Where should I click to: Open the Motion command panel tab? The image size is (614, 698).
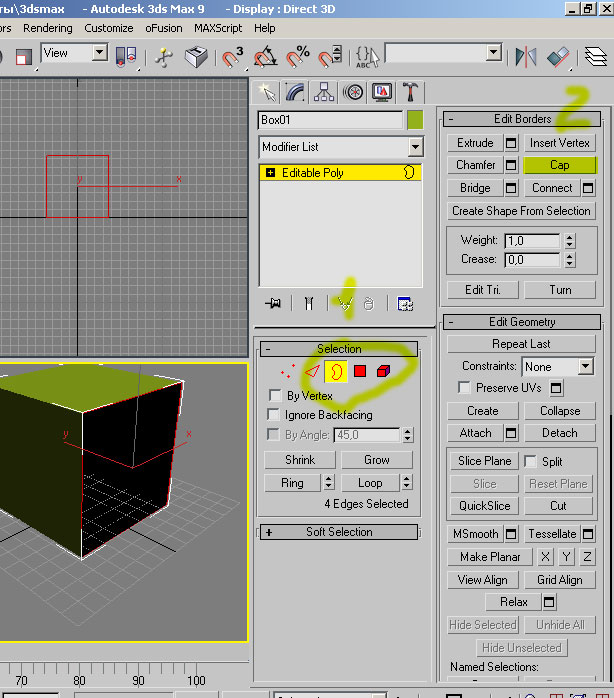coord(352,92)
